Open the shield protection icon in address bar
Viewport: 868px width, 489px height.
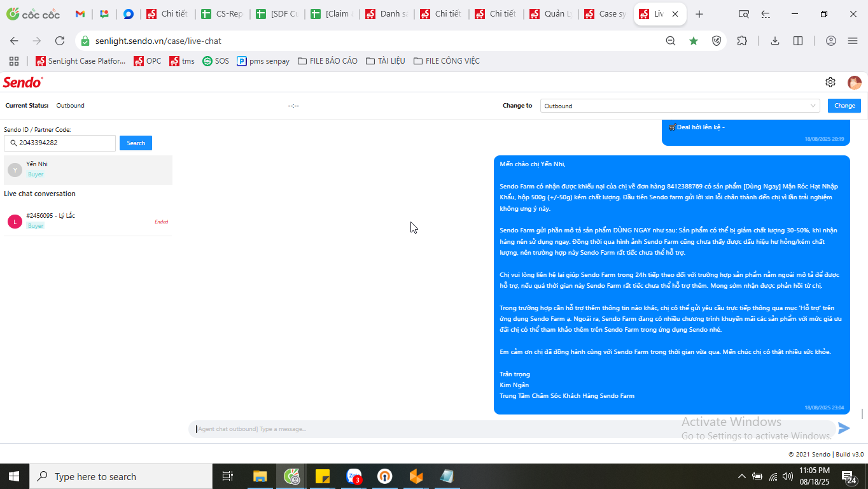717,41
